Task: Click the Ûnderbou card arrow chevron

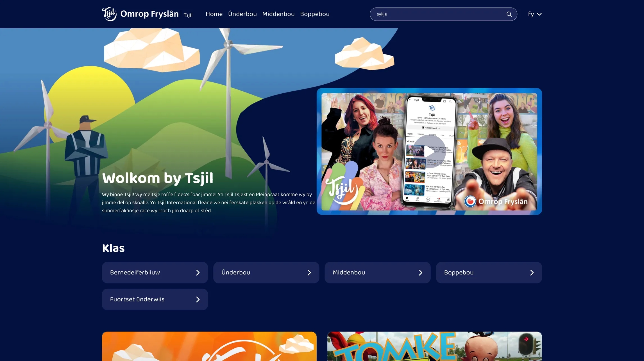Action: 309,272
